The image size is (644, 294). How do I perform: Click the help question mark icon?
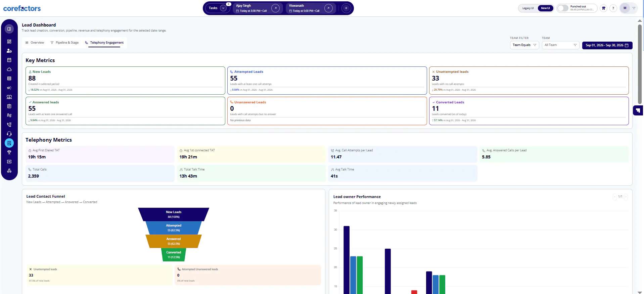click(613, 8)
